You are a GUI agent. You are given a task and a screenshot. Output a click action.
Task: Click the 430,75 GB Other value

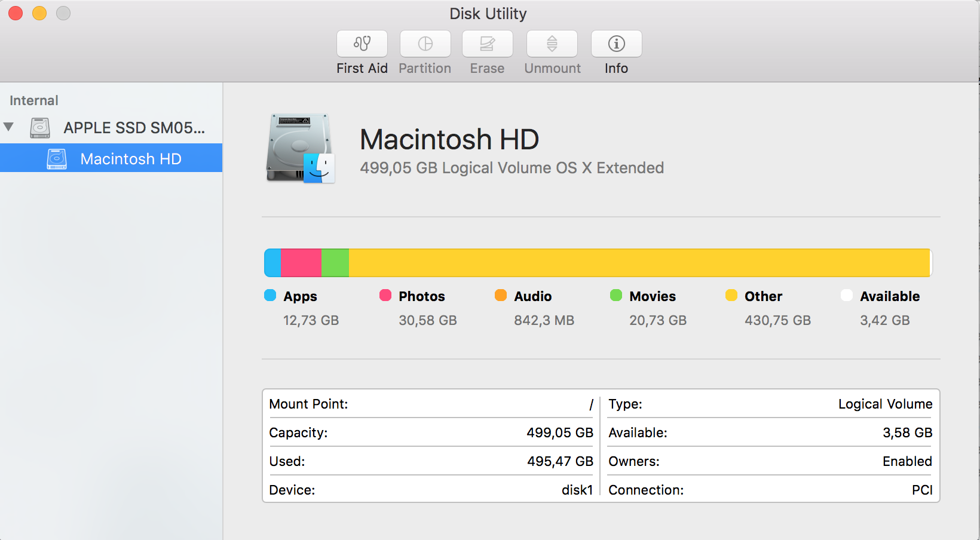[x=777, y=321]
